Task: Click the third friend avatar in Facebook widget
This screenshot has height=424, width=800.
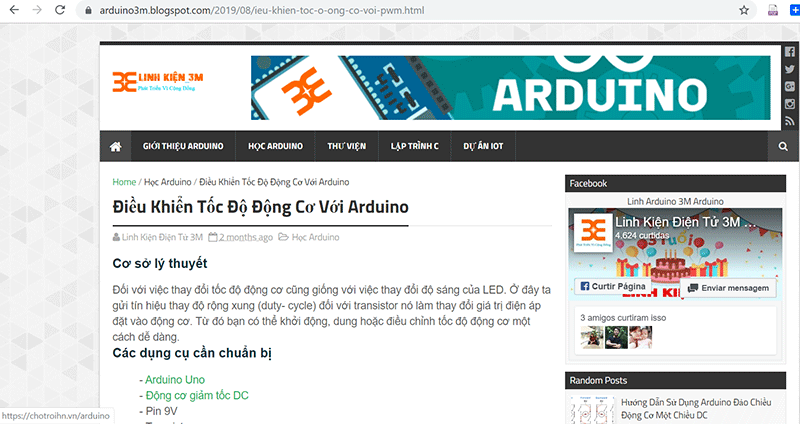Action: 640,338
